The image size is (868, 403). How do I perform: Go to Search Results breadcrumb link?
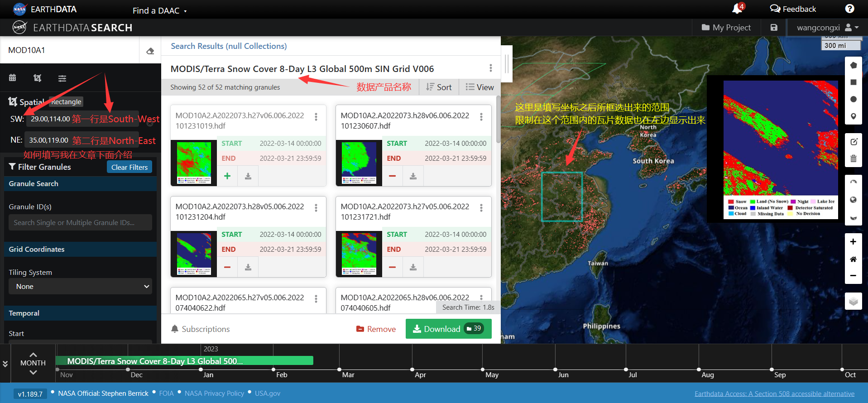point(229,46)
